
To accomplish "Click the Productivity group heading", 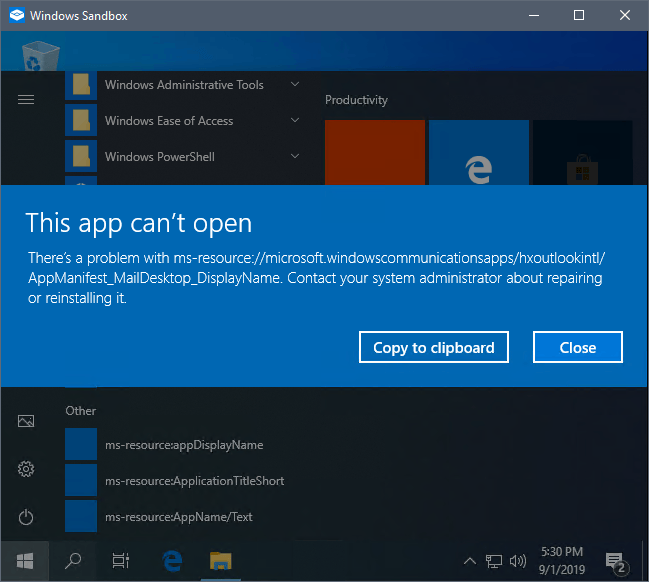I will [356, 100].
